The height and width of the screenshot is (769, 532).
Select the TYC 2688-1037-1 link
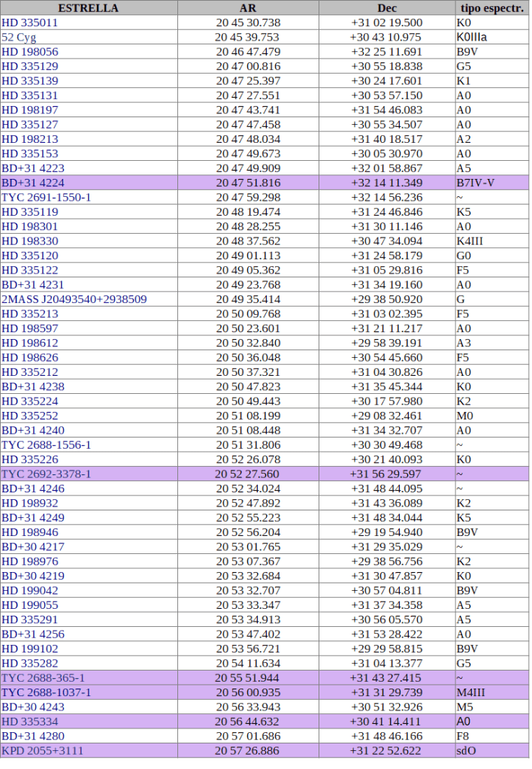point(47,692)
